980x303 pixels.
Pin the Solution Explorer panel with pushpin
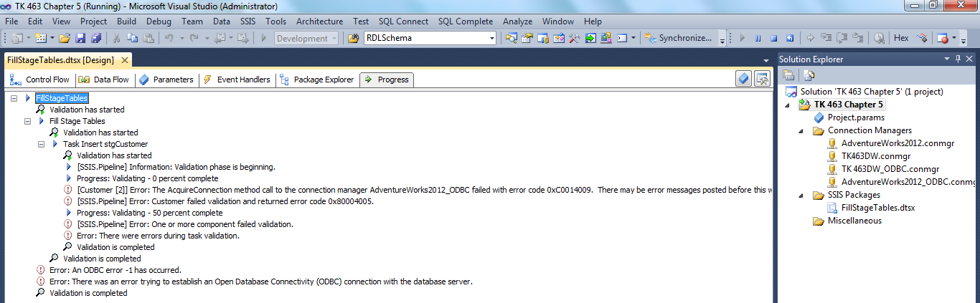coord(958,59)
